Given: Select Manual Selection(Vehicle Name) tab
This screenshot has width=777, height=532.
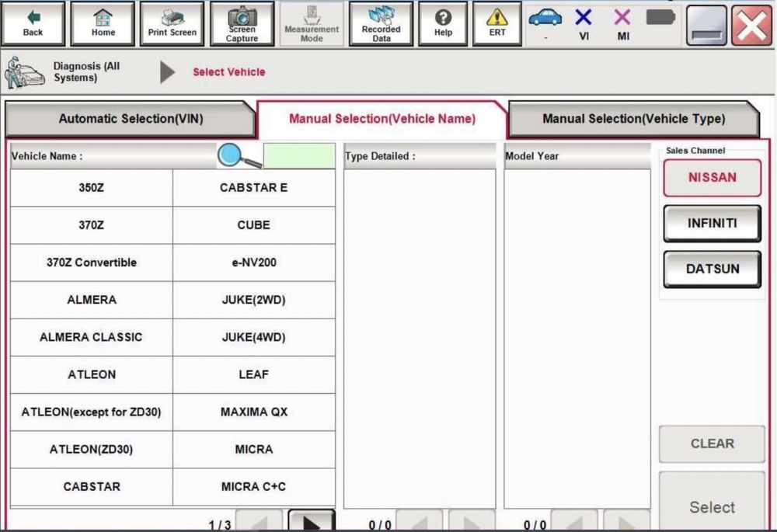Looking at the screenshot, I should 382,119.
